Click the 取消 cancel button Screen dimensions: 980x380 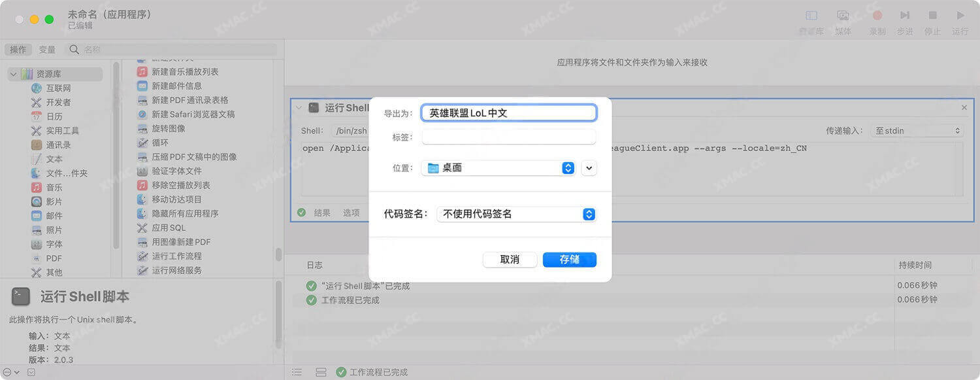pyautogui.click(x=510, y=260)
